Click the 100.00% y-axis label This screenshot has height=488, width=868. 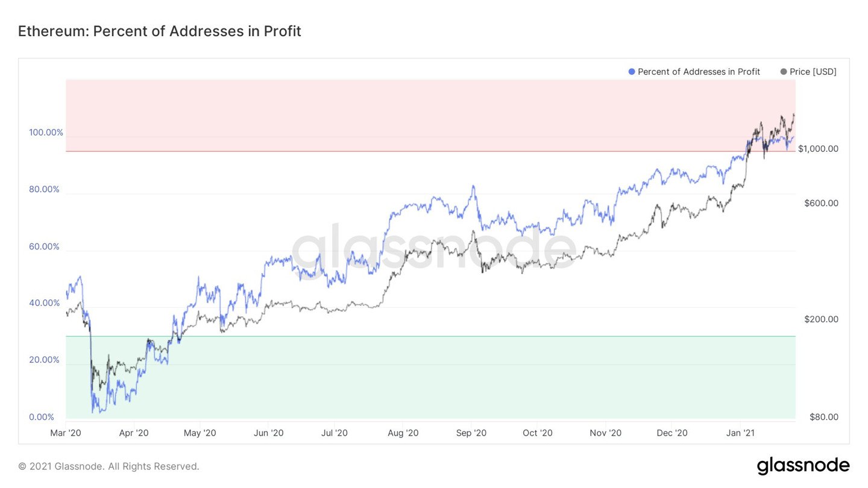click(46, 133)
